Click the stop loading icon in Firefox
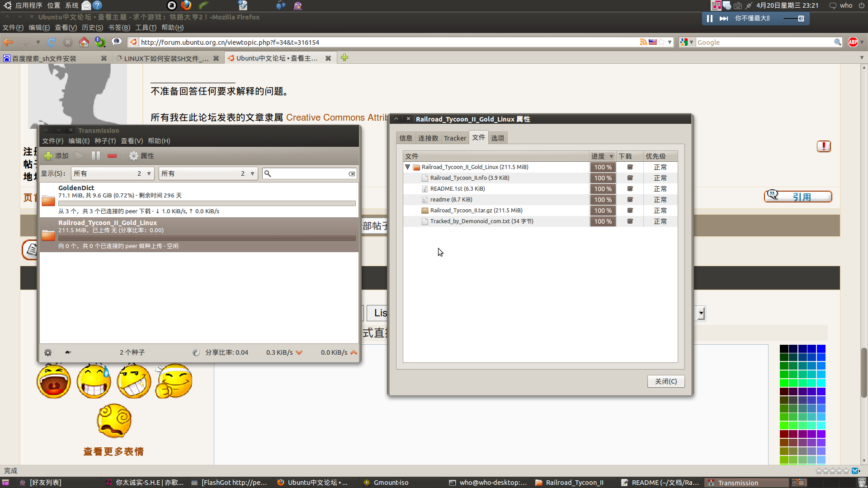This screenshot has height=488, width=868. point(68,42)
